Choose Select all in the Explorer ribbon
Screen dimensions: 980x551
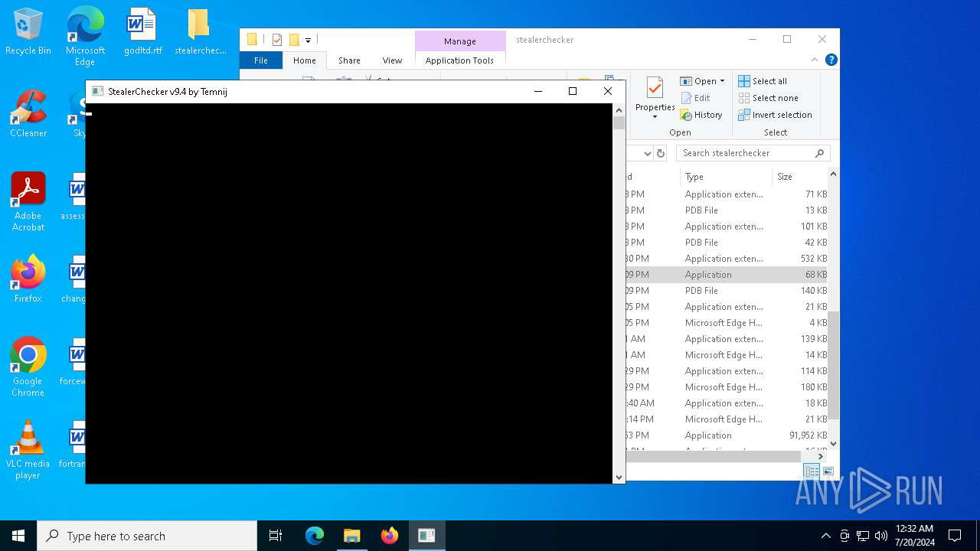(763, 81)
